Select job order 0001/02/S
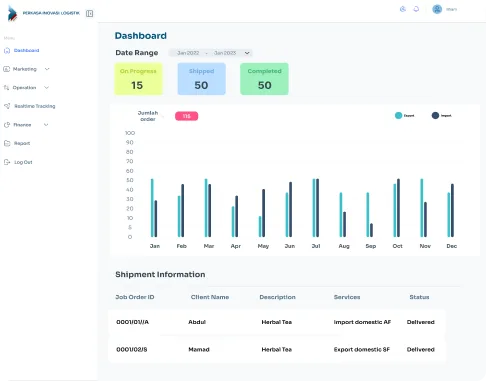The height and width of the screenshot is (381, 486). click(132, 349)
